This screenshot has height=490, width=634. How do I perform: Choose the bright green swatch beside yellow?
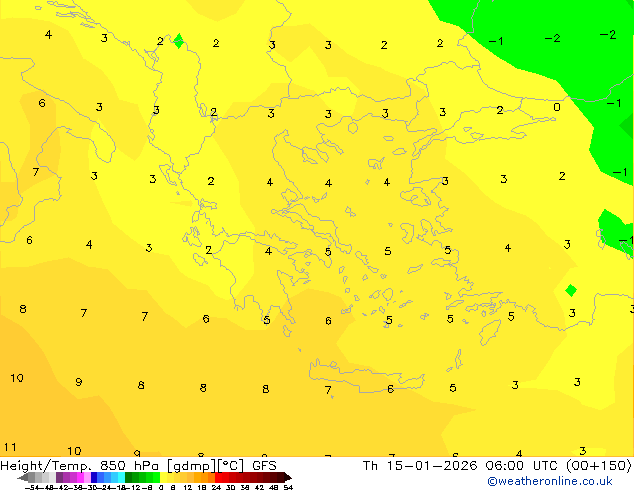click(x=156, y=478)
